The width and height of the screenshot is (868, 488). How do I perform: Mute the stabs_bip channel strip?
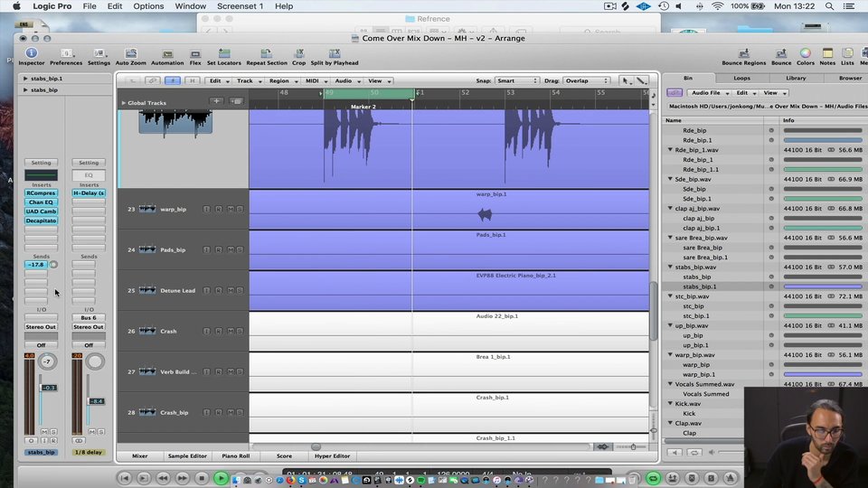(x=44, y=432)
